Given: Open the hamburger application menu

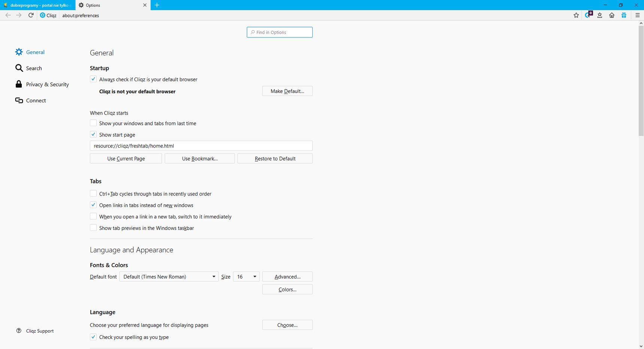Looking at the screenshot, I should 638,15.
